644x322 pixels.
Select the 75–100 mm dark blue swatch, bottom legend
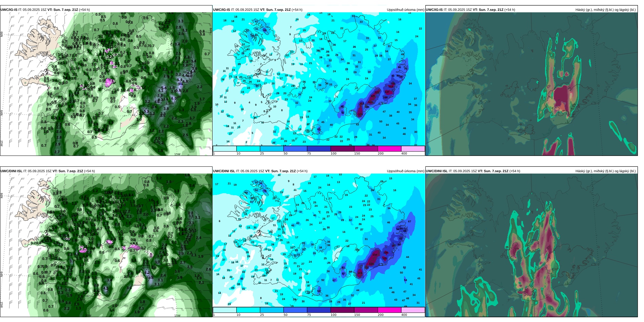coord(319,310)
